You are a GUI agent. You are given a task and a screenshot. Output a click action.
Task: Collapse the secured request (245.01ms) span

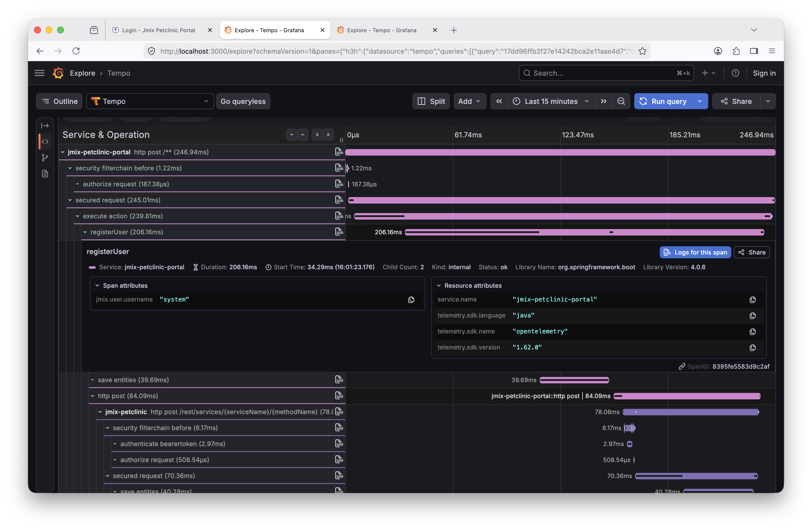(x=70, y=200)
